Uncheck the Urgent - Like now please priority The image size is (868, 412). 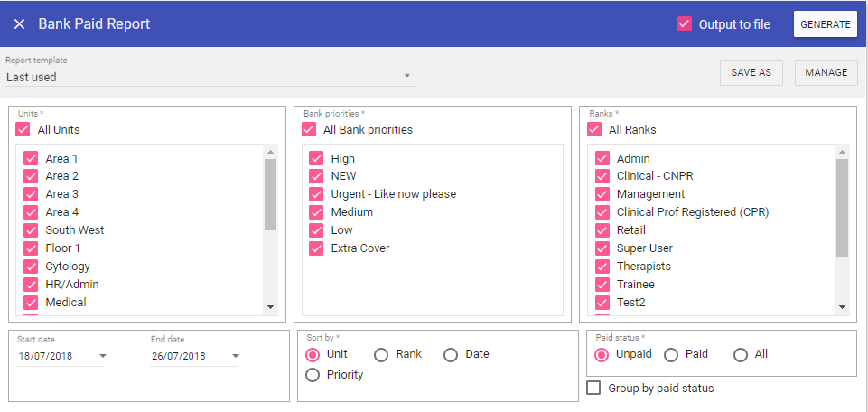click(x=316, y=194)
